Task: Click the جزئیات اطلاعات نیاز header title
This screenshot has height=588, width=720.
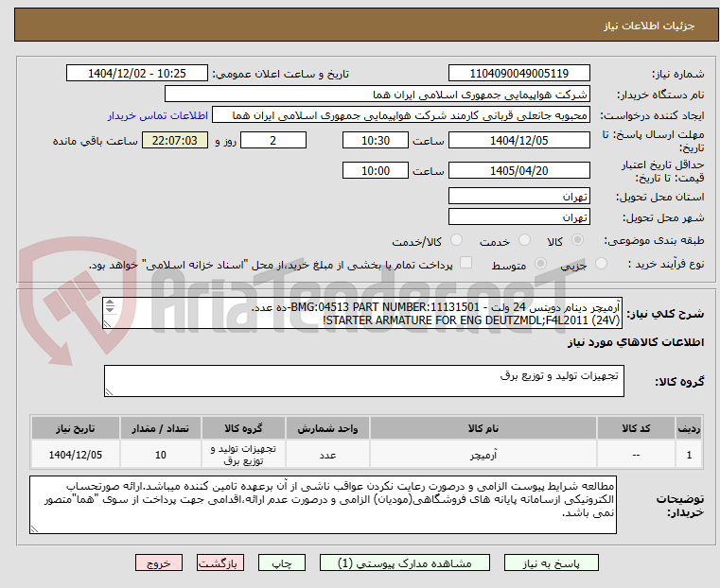Action: (x=649, y=26)
